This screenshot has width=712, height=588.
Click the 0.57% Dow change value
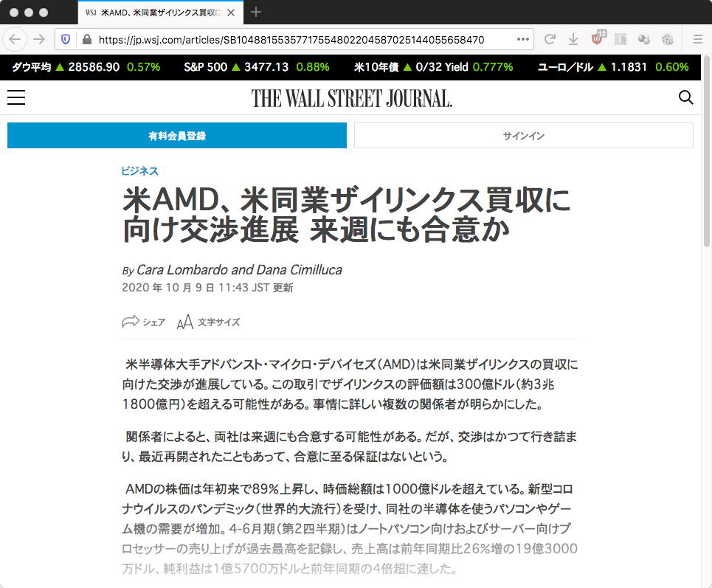(x=143, y=67)
